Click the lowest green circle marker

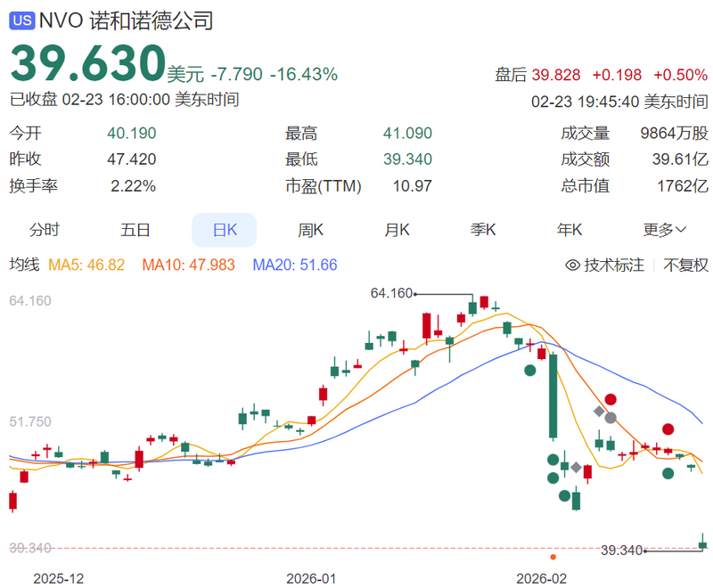point(564,496)
